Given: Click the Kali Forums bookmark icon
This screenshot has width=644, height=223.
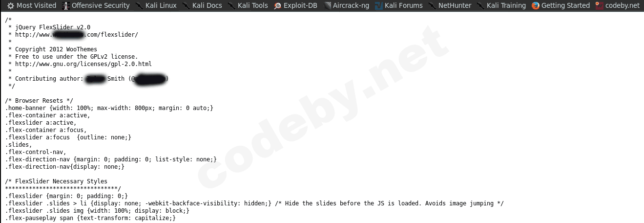Looking at the screenshot, I should click(x=379, y=6).
